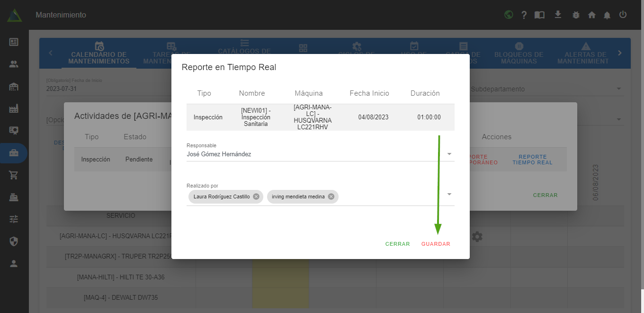Click the globe language icon

(x=509, y=15)
